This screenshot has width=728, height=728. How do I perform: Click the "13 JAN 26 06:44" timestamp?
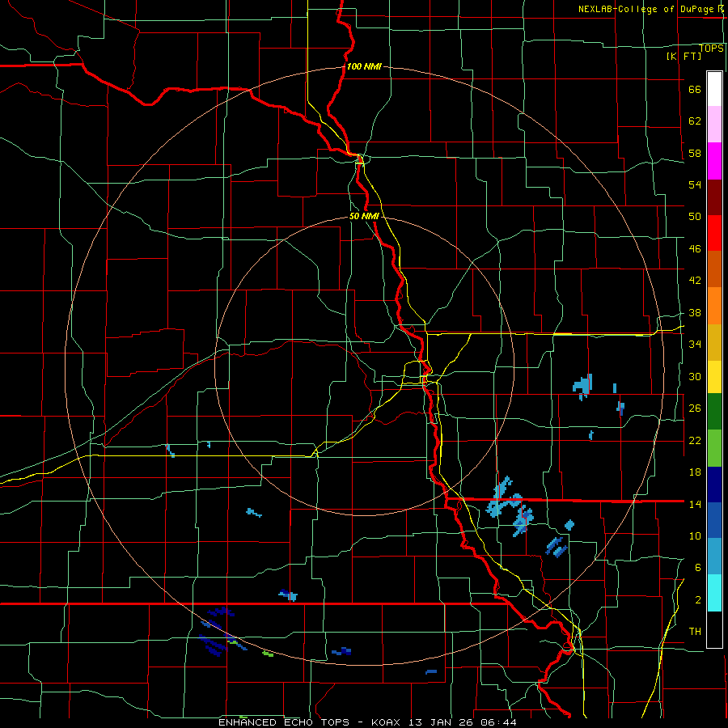click(463, 722)
